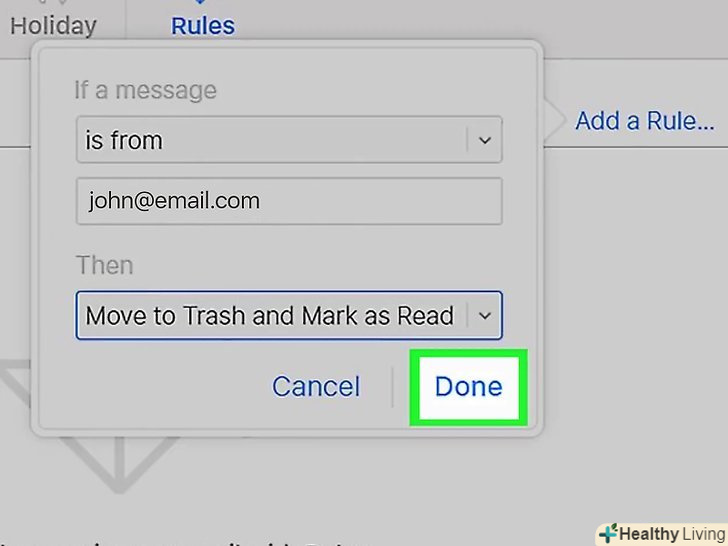Switch to the Holiday tab
The width and height of the screenshot is (728, 546).
coord(53,26)
